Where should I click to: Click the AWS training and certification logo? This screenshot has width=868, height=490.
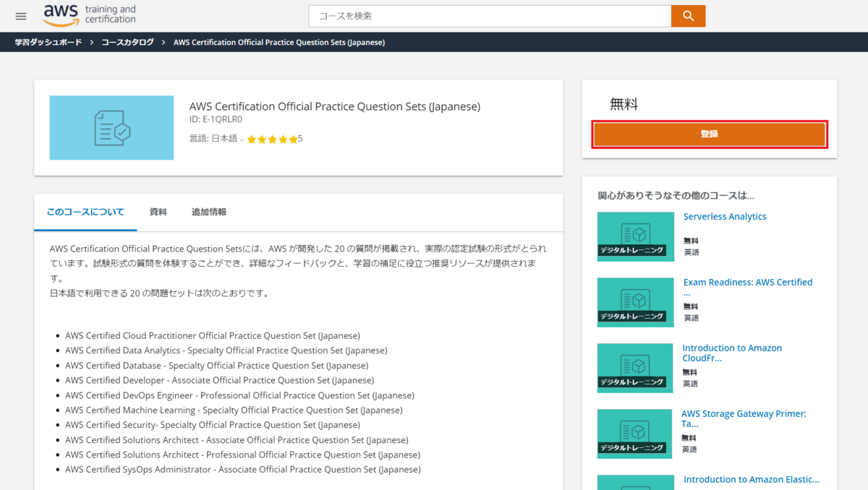point(89,14)
